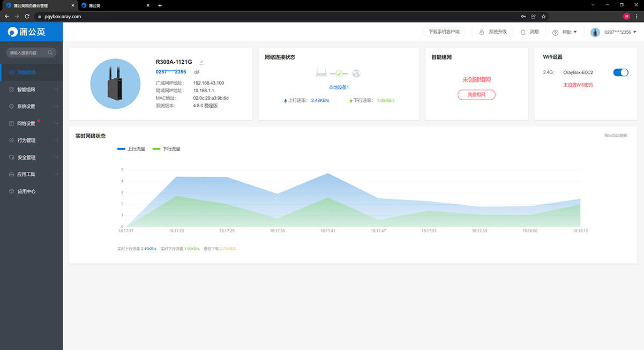Bookmark this page with the star icon

point(543,17)
